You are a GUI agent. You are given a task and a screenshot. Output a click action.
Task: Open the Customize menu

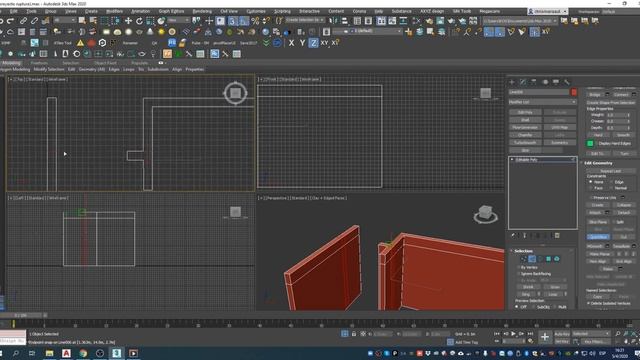pos(256,11)
